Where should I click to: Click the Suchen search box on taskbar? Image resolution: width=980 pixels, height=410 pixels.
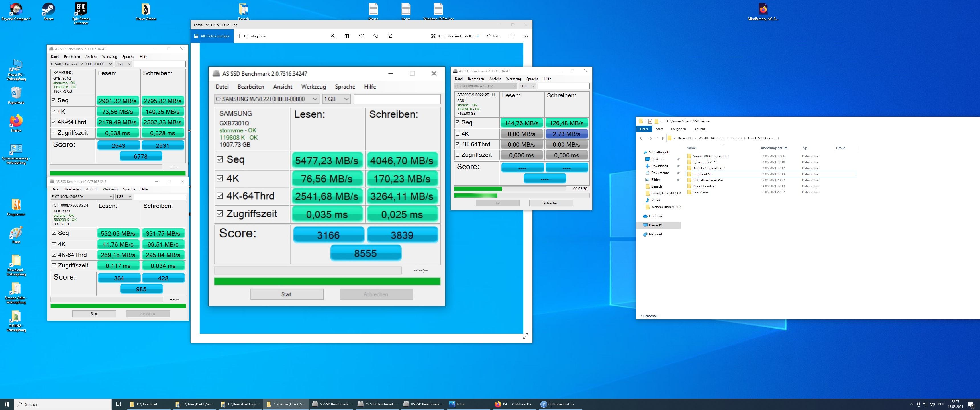click(x=63, y=404)
